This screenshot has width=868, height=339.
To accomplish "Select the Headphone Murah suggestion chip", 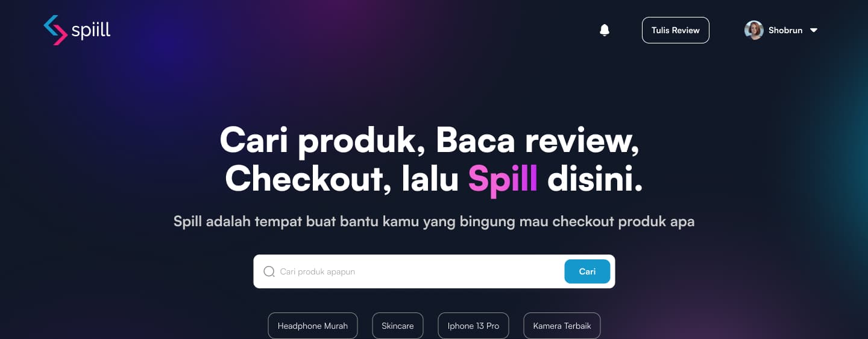I will click(313, 326).
